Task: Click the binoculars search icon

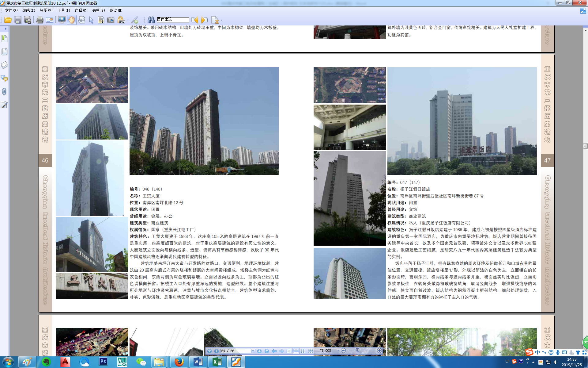Action: point(151,20)
